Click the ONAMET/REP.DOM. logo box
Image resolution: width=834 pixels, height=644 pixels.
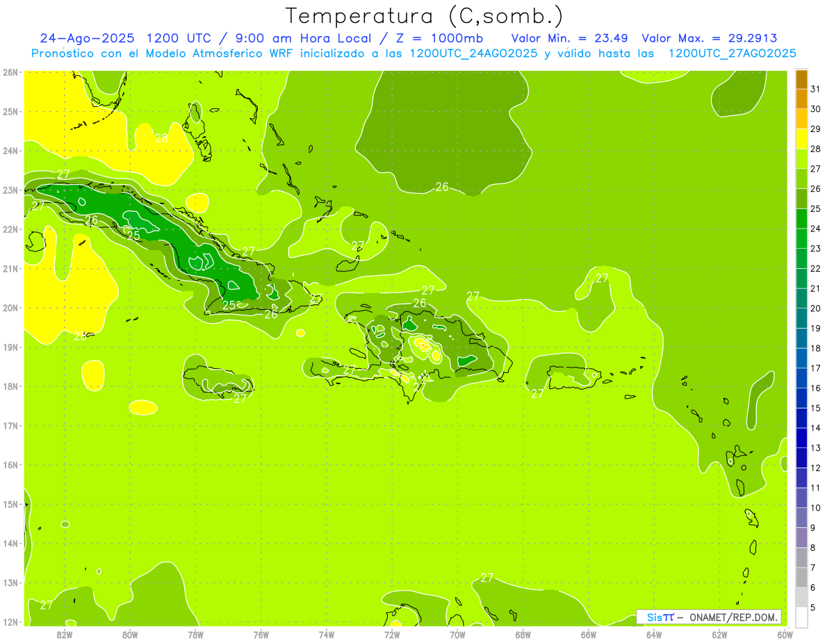[x=710, y=617]
